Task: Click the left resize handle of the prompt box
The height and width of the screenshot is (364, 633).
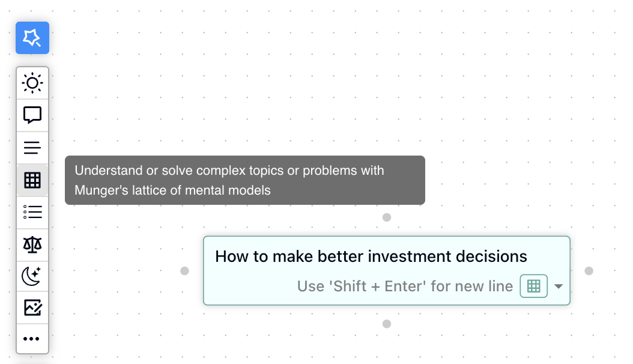Action: [184, 270]
